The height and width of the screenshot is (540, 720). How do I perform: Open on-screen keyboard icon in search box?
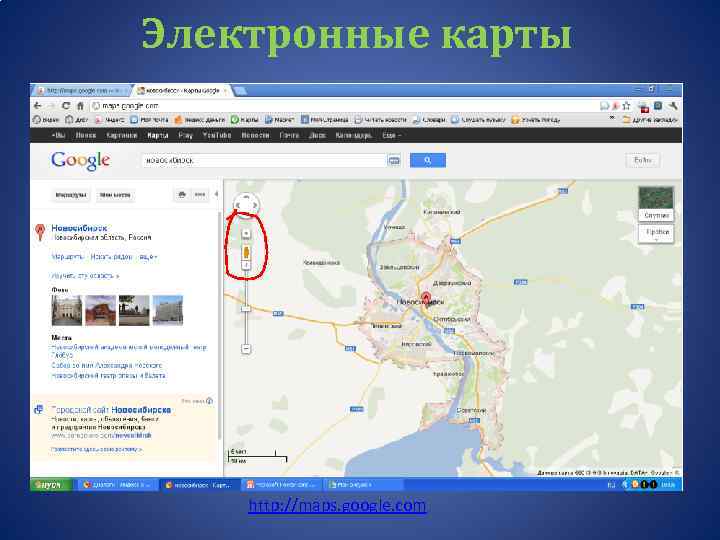click(394, 160)
